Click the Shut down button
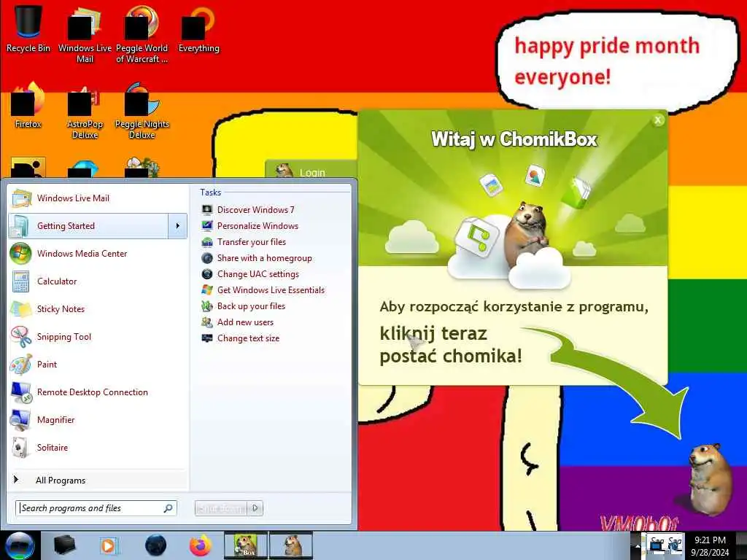The image size is (747, 560). [x=221, y=508]
